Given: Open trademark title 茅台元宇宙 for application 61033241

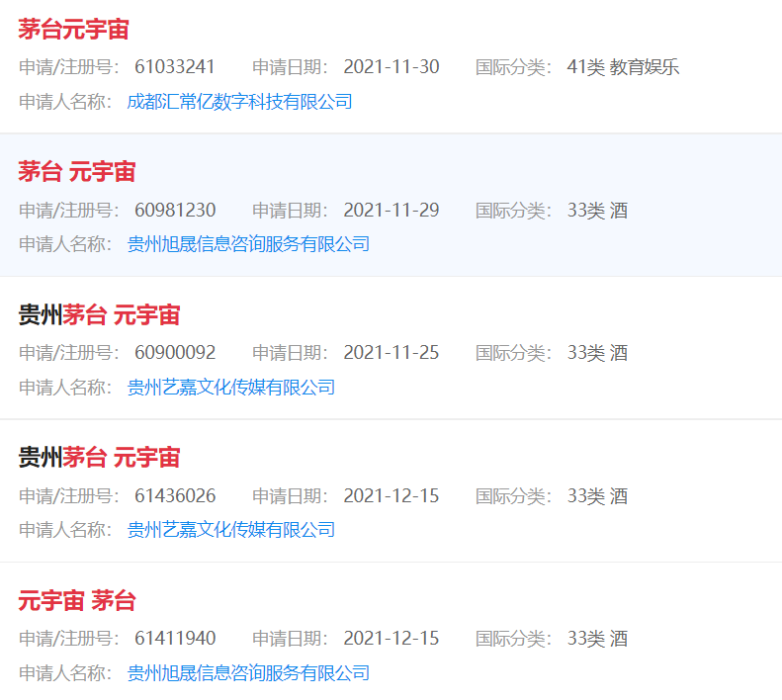Looking at the screenshot, I should [74, 29].
